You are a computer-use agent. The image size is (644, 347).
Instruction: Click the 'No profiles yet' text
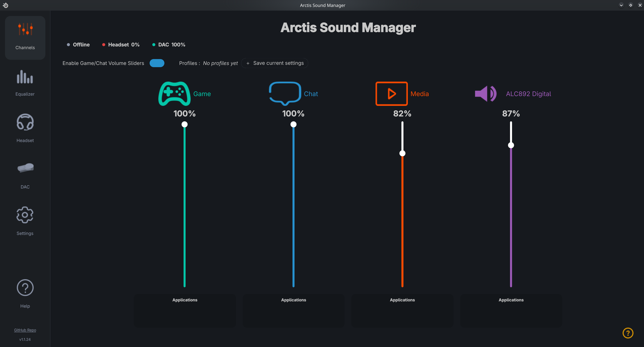click(x=220, y=63)
